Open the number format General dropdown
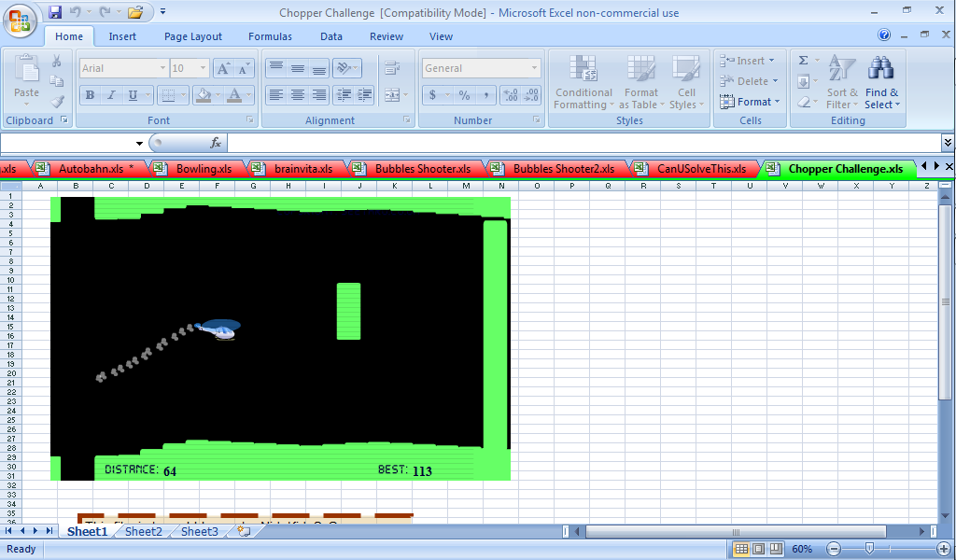Screen dimensions: 956x560 click(534, 68)
